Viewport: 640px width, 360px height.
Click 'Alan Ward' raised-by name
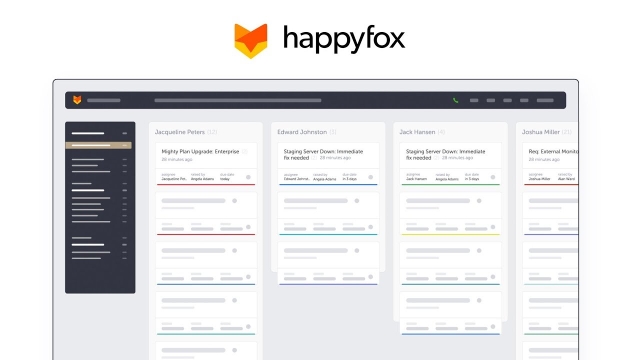click(567, 179)
